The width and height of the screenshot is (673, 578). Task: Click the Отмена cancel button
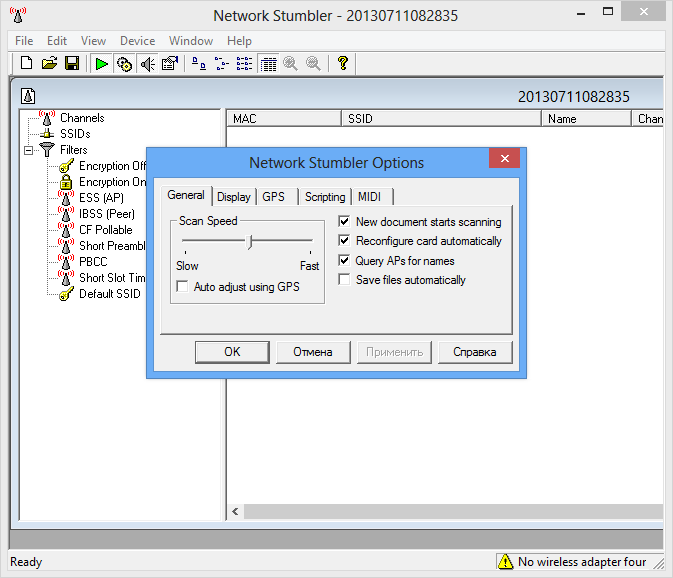point(313,352)
